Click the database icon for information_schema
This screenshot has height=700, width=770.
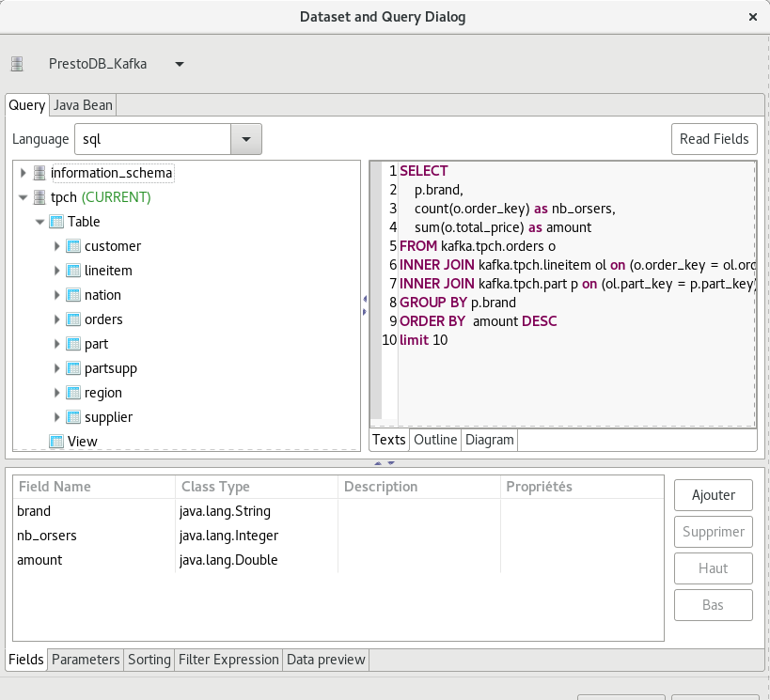click(39, 173)
